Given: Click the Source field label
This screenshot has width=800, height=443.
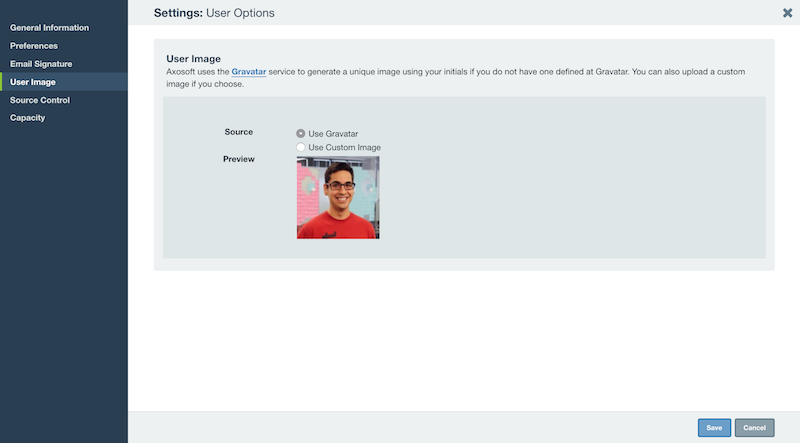Looking at the screenshot, I should [x=239, y=132].
